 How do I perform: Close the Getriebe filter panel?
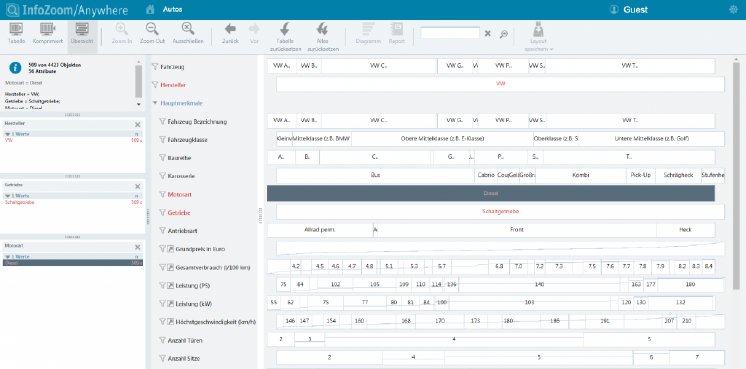click(137, 186)
